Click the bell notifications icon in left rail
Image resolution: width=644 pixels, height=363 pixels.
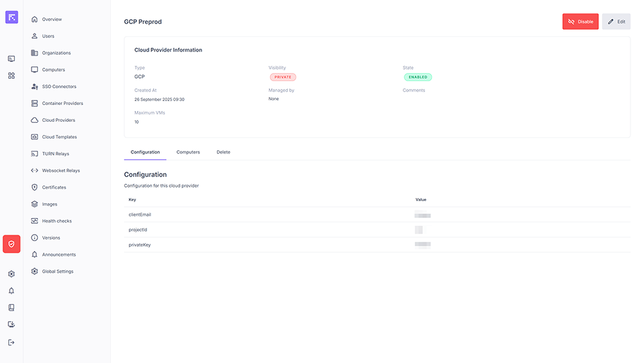click(x=12, y=291)
